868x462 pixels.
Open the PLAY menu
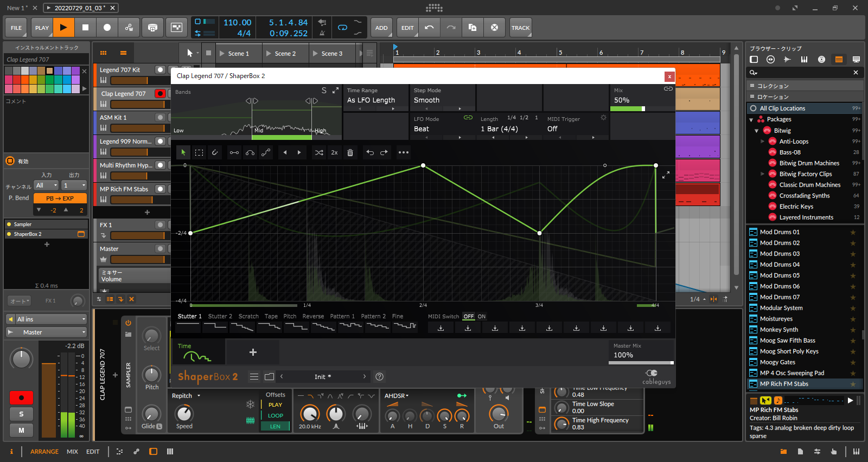pos(42,28)
